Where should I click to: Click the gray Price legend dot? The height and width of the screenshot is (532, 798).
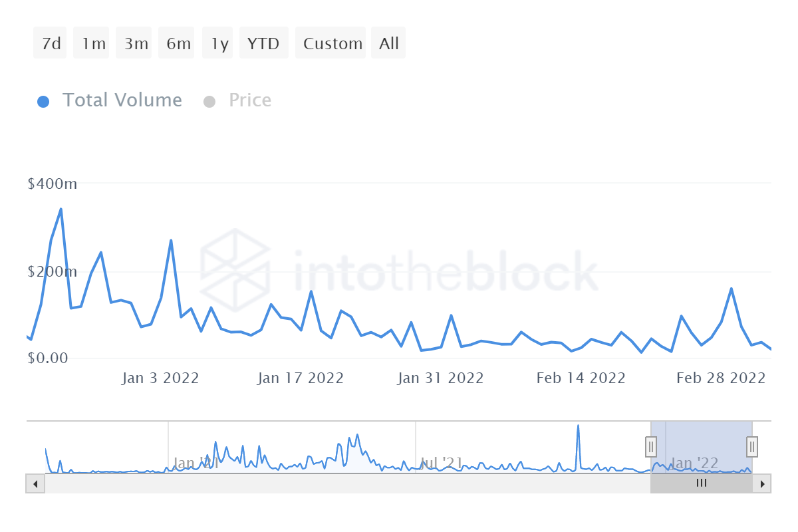coord(209,100)
